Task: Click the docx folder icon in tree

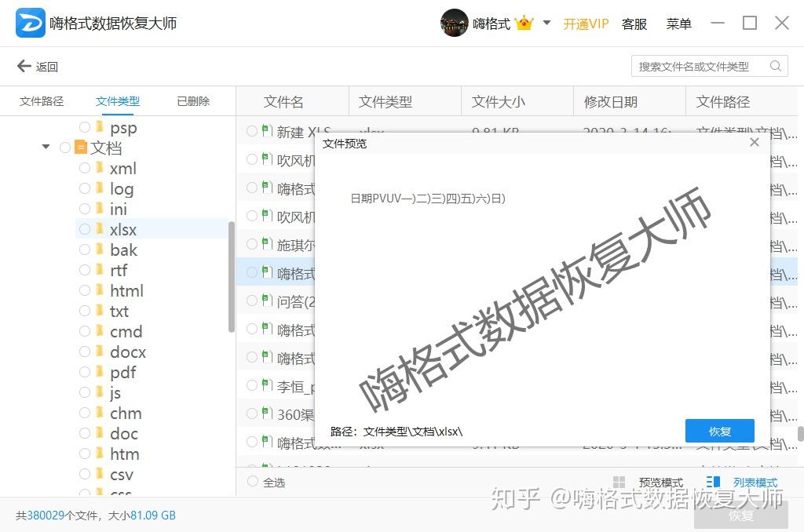Action: coord(100,351)
